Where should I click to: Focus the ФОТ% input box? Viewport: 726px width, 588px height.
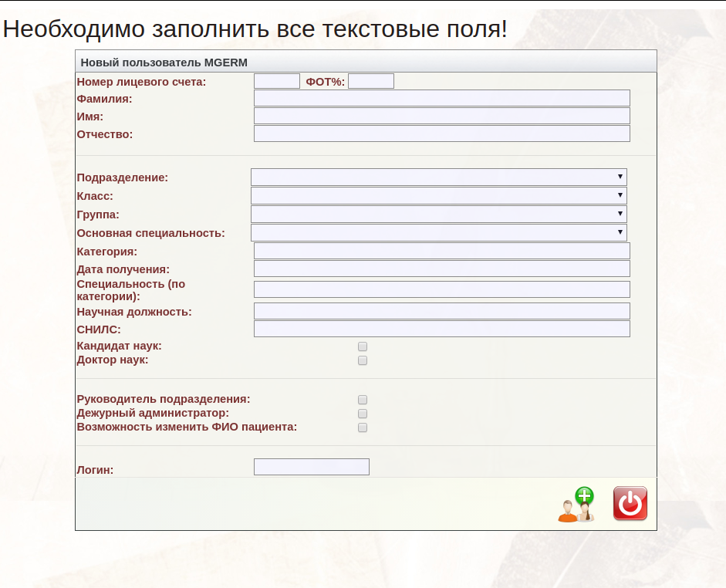click(x=370, y=81)
